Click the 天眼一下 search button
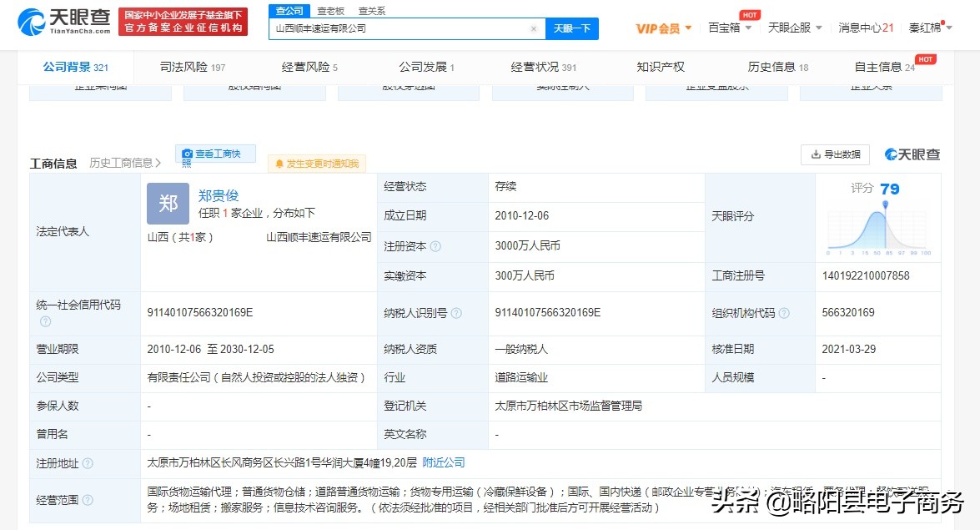The width and height of the screenshot is (980, 530). coord(571,28)
